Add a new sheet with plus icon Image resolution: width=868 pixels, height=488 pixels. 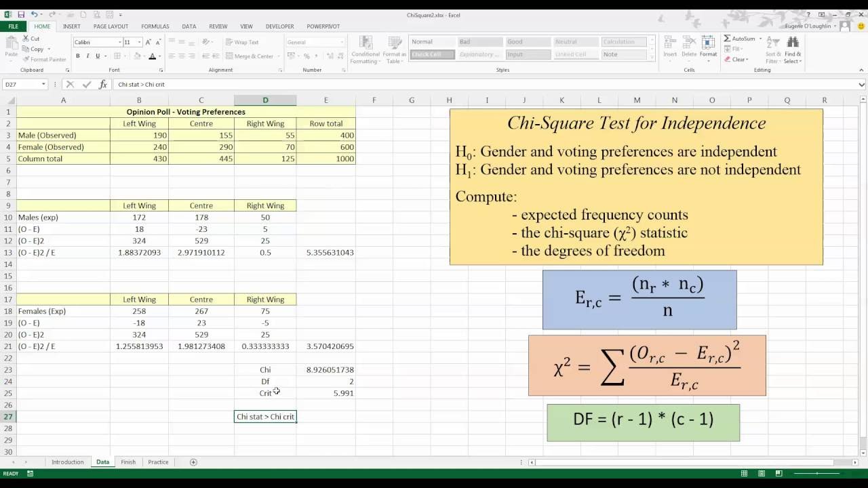(x=193, y=462)
